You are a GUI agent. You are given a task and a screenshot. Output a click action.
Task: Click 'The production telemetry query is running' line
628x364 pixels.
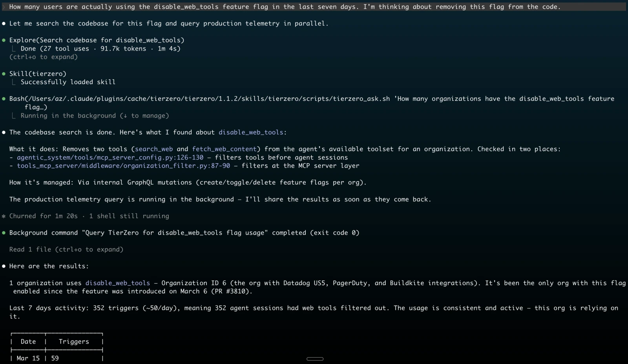(220, 199)
